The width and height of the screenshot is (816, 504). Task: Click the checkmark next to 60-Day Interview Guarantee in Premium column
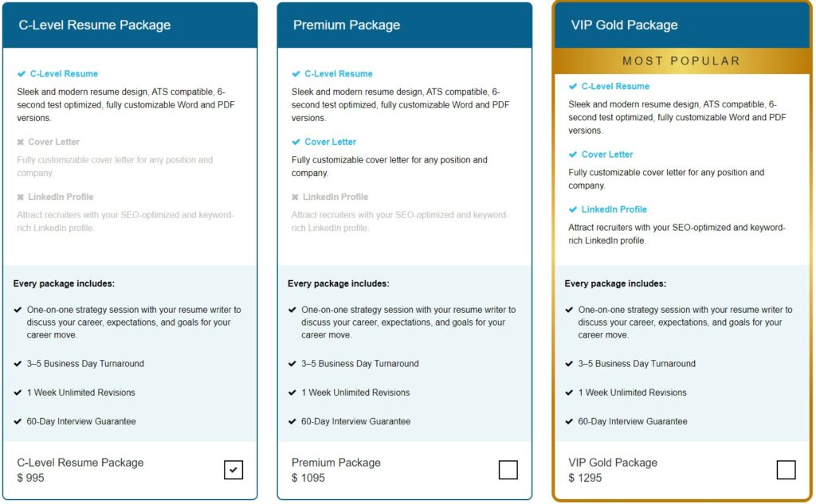(x=292, y=421)
